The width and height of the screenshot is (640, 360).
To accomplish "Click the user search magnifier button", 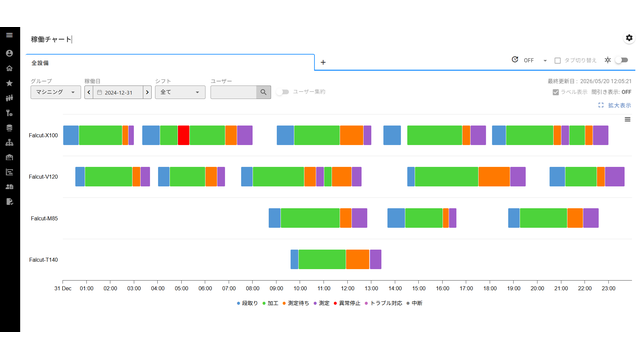I will click(x=263, y=92).
